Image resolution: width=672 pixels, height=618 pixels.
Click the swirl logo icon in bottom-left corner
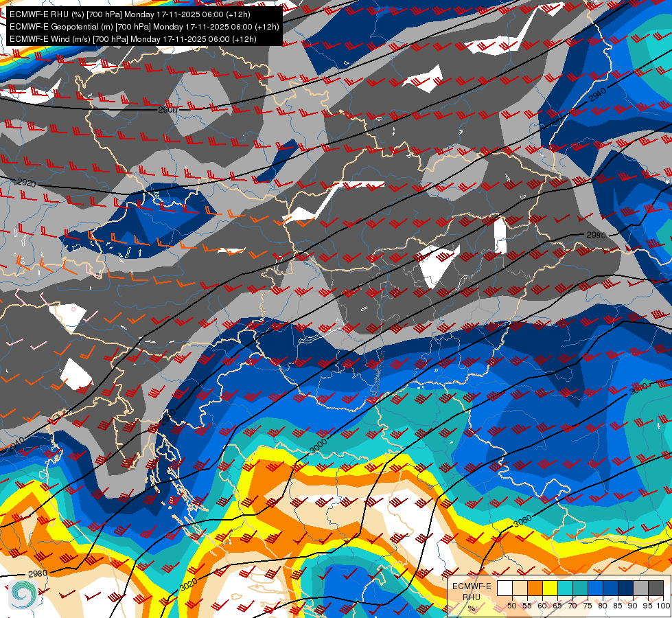(x=23, y=594)
